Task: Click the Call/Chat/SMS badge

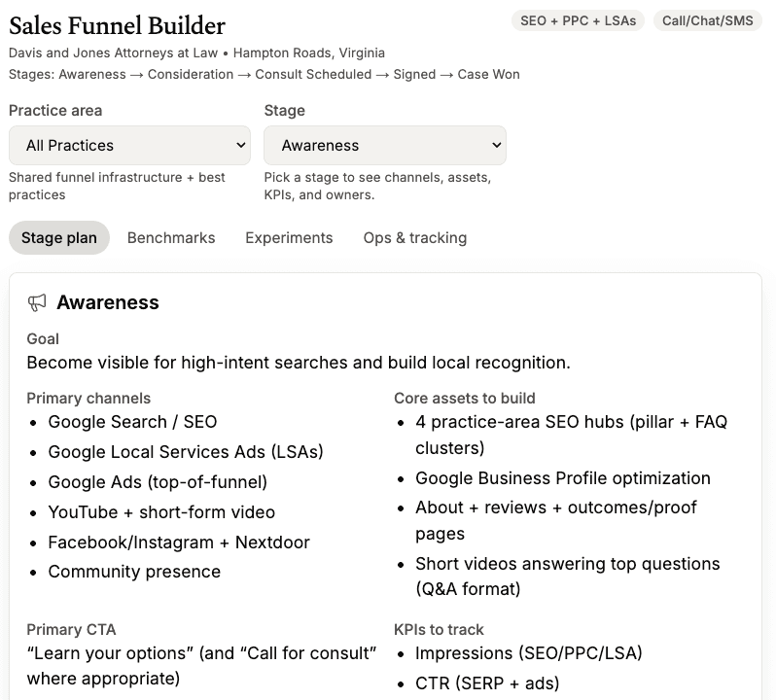Action: (x=708, y=20)
